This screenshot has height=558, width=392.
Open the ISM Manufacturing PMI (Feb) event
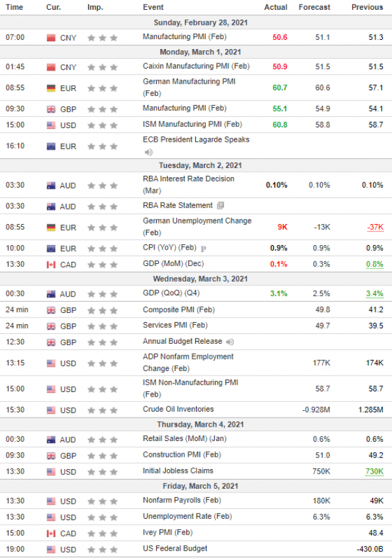click(193, 124)
